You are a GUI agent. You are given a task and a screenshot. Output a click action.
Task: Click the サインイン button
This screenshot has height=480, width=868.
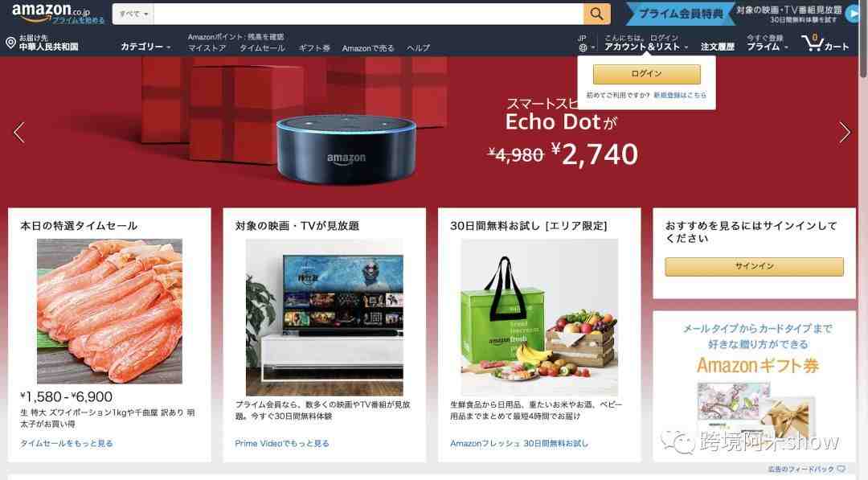(x=754, y=266)
